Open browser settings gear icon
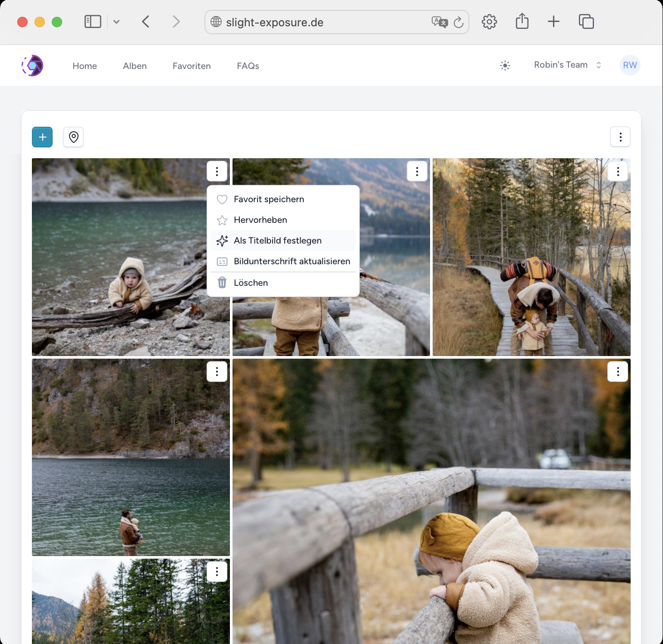The image size is (663, 644). 489,22
